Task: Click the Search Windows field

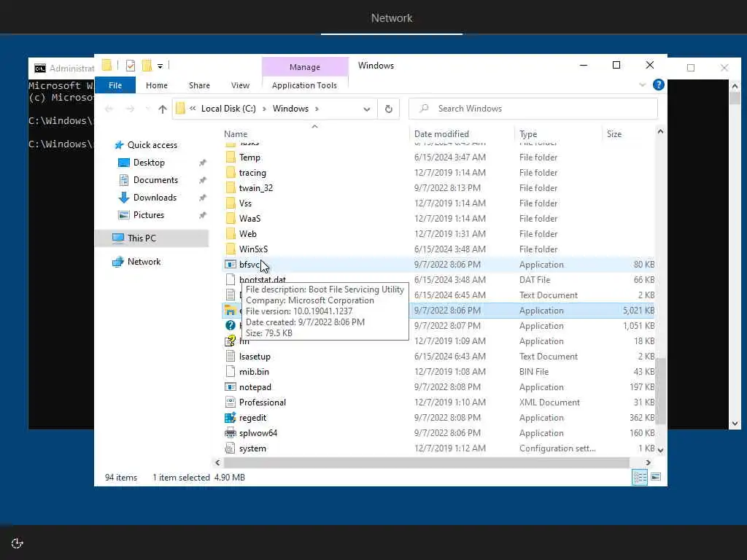Action: point(533,109)
